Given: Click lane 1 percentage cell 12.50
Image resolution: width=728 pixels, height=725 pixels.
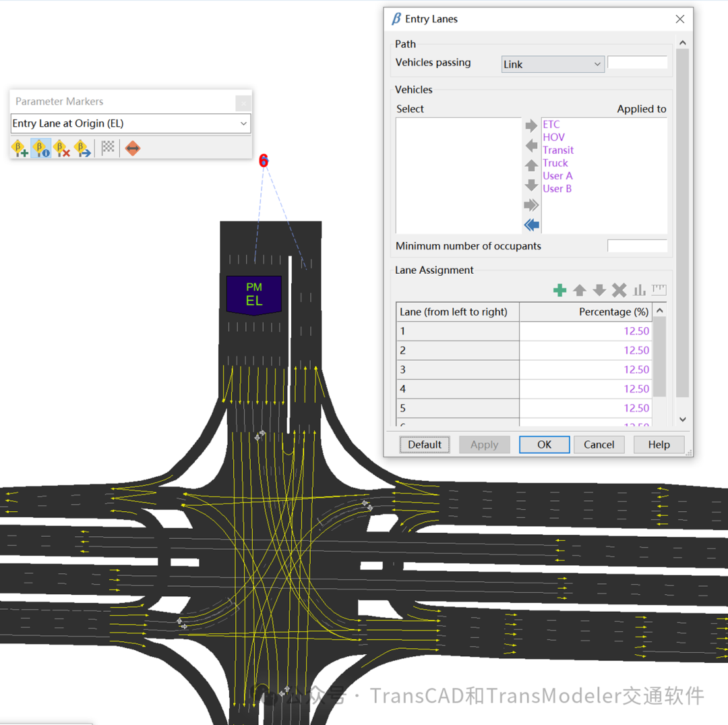Looking at the screenshot, I should (586, 331).
